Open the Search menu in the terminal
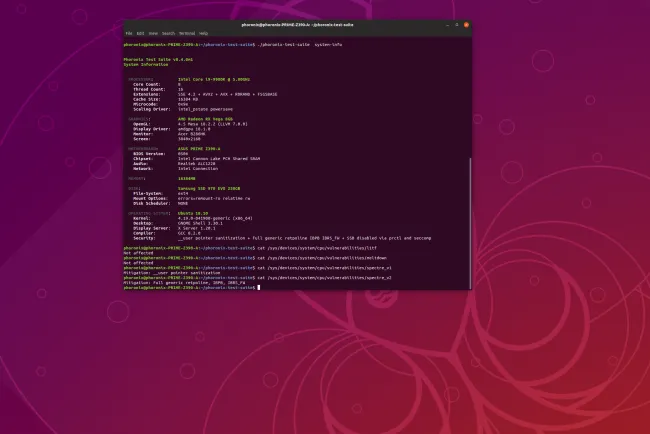650x434 pixels. pyautogui.click(x=168, y=33)
